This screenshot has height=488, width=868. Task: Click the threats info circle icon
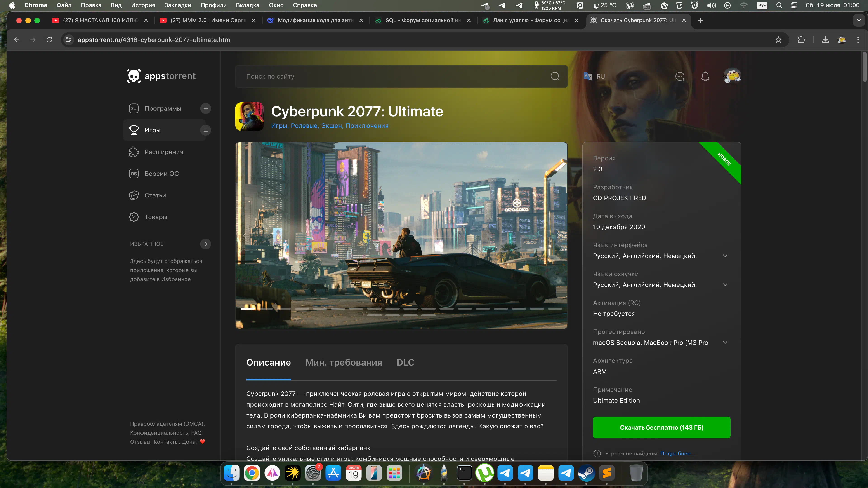[x=597, y=454]
